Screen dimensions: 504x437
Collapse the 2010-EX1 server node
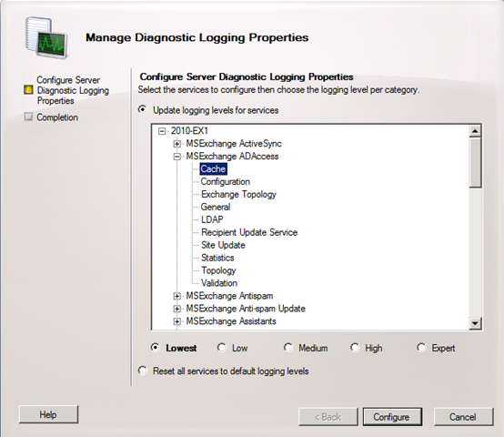tap(162, 131)
